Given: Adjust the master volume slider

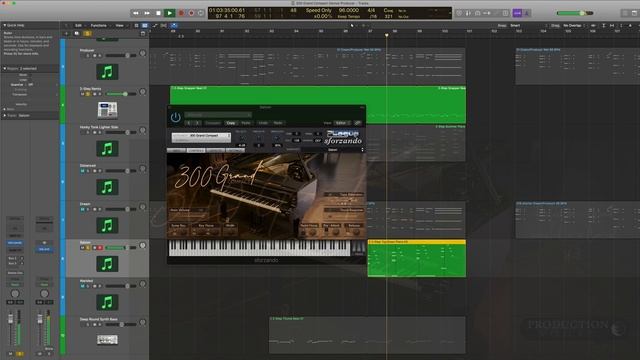Looking at the screenshot, I should [x=575, y=13].
